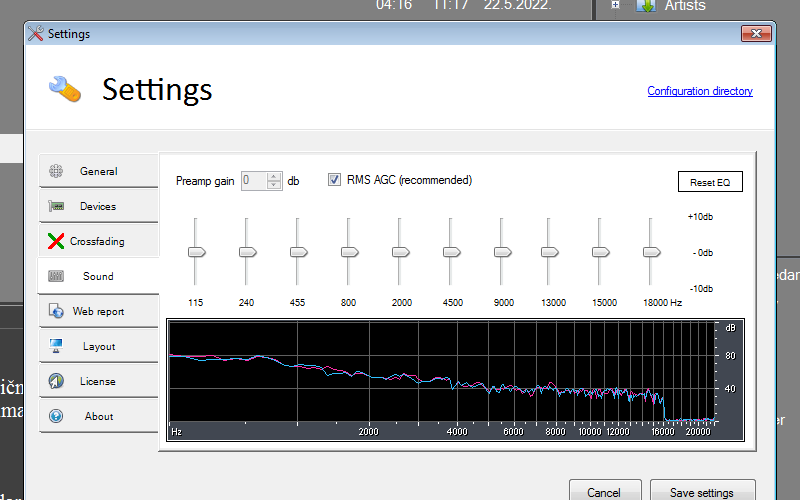Expand the Artists tree node in background window
800x500 pixels.
coord(615,5)
